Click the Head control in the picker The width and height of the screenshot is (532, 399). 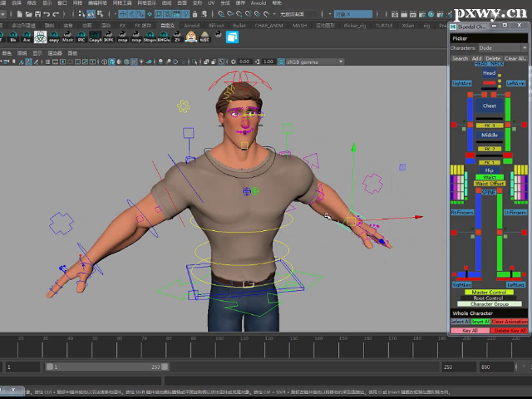489,73
